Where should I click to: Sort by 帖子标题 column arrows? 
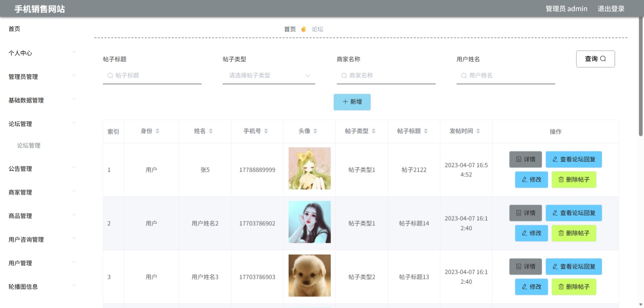(426, 131)
